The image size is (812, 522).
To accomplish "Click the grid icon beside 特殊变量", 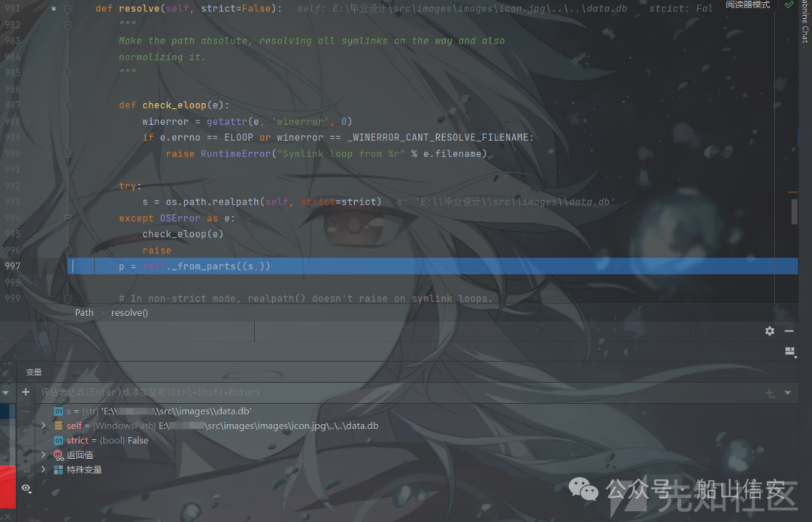I will [x=59, y=469].
